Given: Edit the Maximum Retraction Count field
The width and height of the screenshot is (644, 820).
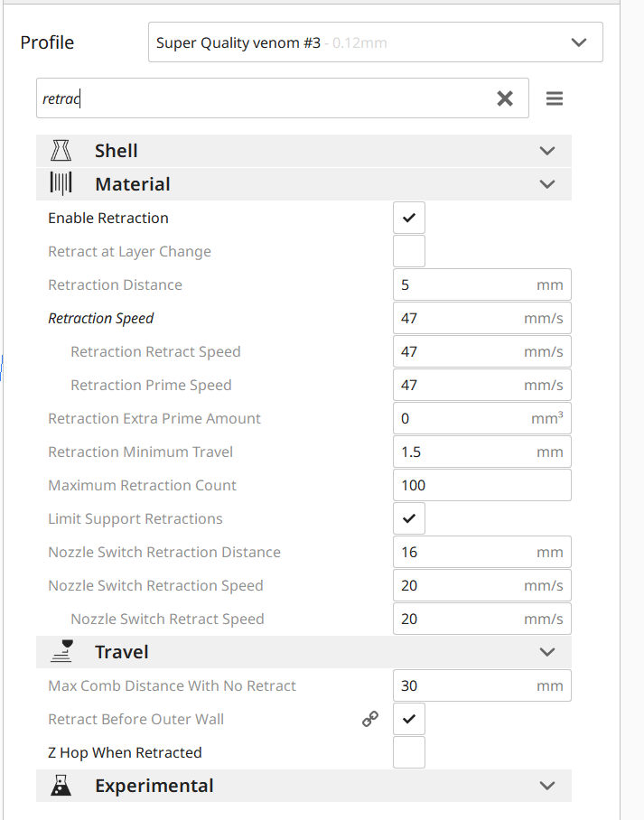Looking at the screenshot, I should 481,485.
